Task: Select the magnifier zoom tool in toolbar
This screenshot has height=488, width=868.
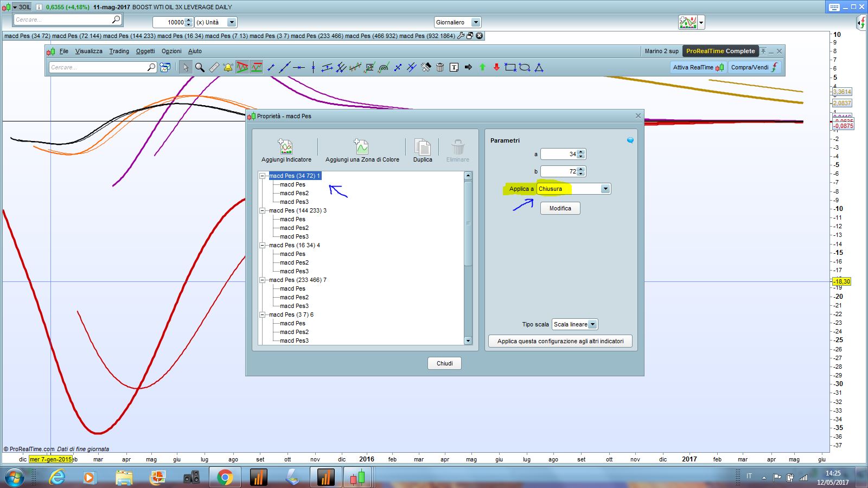Action: coord(200,67)
